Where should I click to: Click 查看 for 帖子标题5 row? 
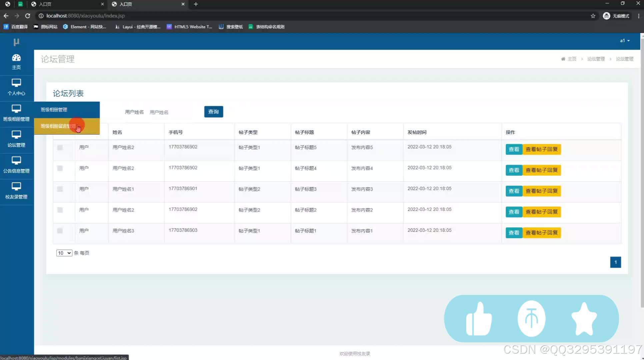click(x=514, y=149)
